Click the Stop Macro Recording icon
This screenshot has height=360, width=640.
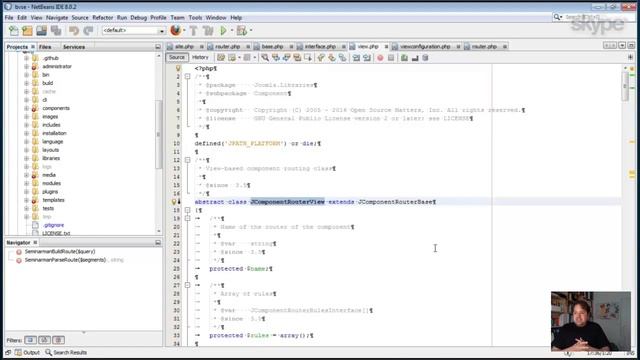click(391, 58)
